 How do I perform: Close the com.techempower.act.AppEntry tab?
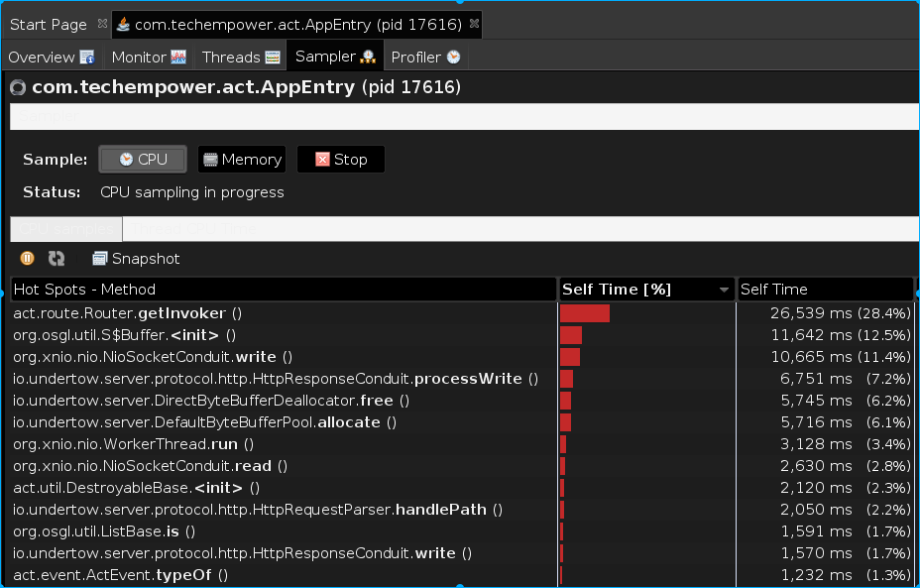click(x=474, y=24)
